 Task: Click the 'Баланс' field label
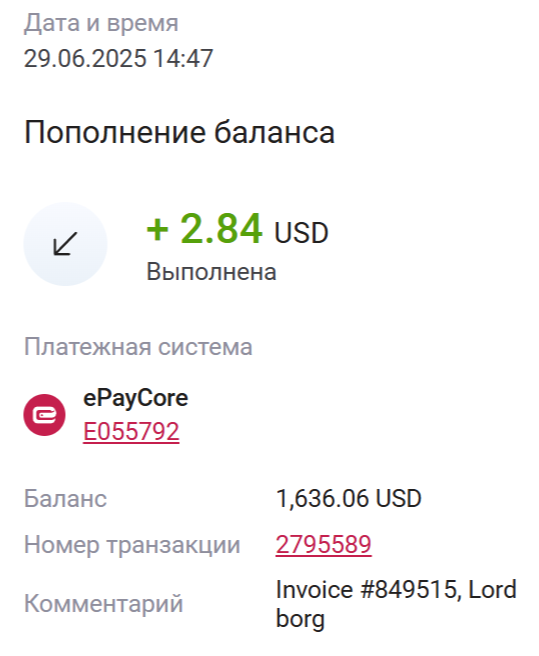tap(65, 499)
